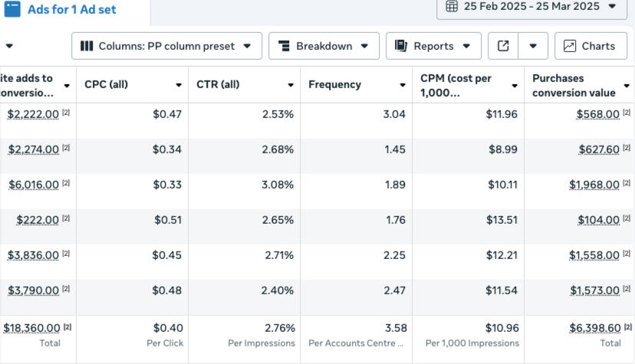The image size is (635, 364).
Task: Open the Reports menu
Action: coord(433,46)
